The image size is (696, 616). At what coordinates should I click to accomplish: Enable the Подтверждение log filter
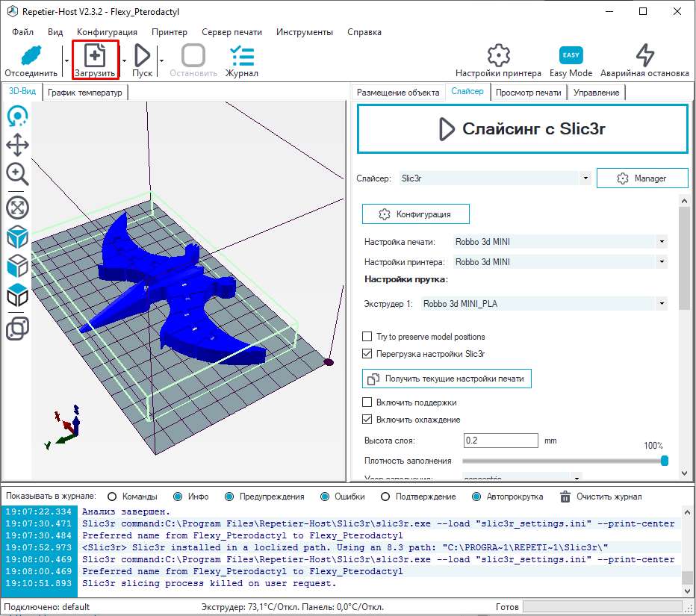[385, 497]
